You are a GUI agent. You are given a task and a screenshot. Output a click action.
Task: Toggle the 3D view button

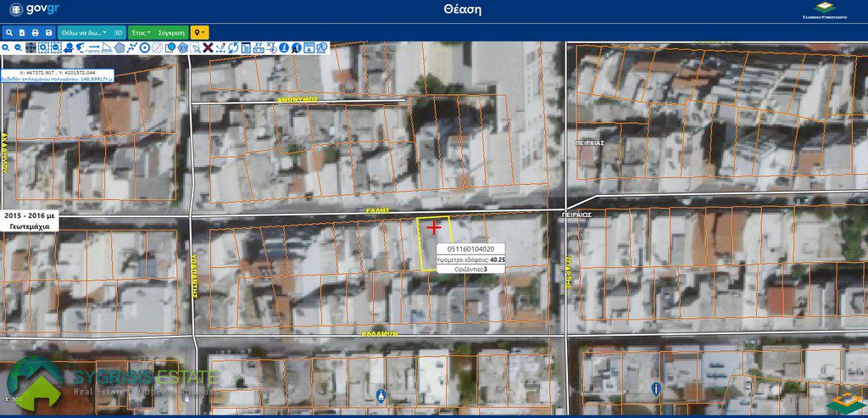(x=118, y=32)
